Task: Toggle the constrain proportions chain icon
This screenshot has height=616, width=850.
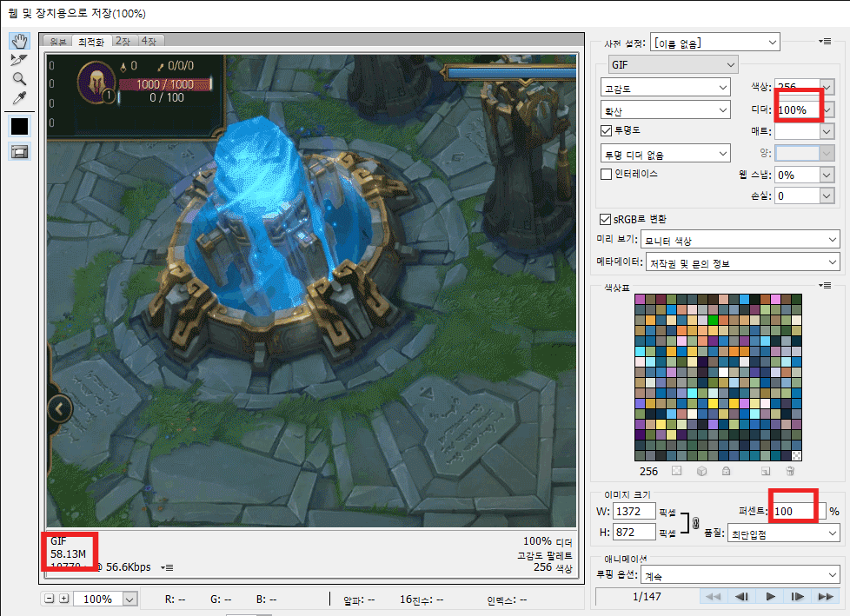Action: point(695,523)
